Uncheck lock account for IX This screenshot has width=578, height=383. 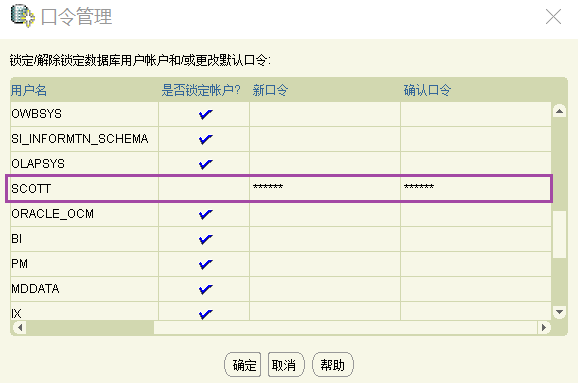(x=205, y=314)
